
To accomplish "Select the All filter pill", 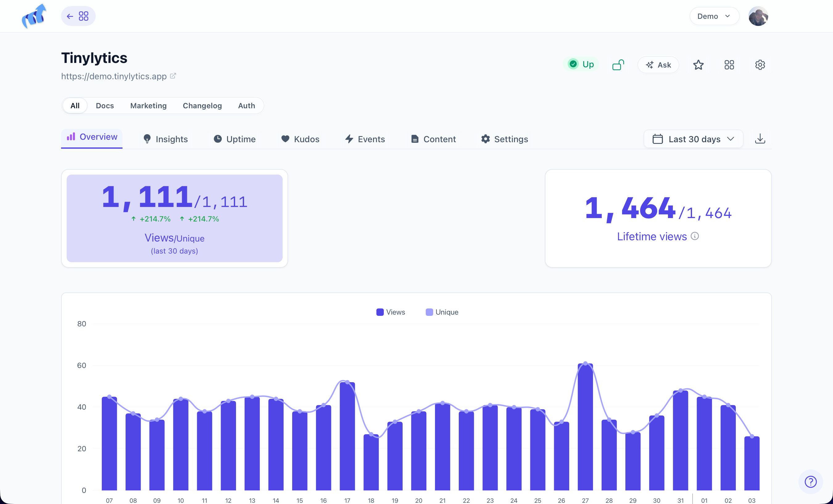I will coord(75,106).
